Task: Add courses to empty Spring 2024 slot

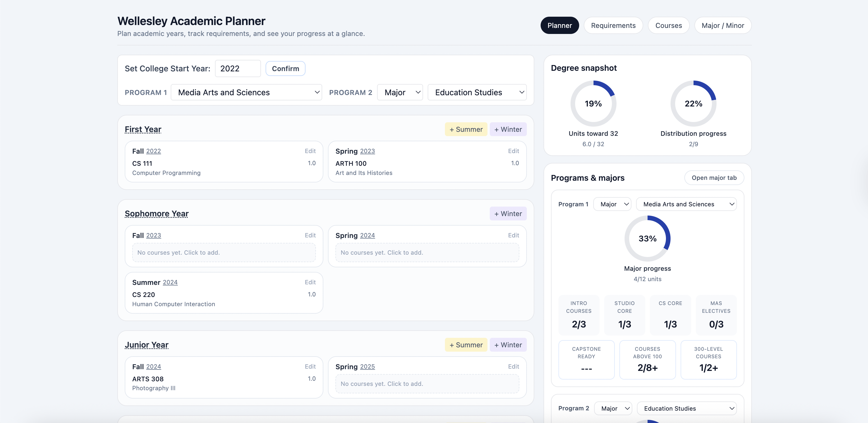Action: click(427, 252)
